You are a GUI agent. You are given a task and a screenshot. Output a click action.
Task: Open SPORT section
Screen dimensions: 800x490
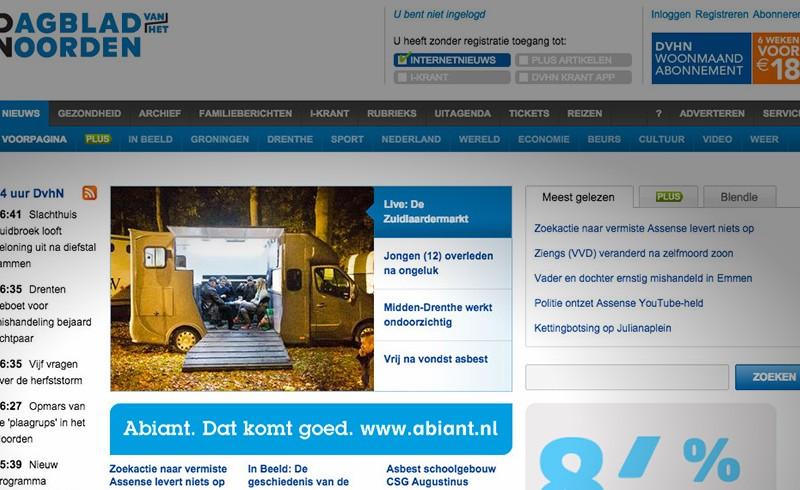point(347,139)
